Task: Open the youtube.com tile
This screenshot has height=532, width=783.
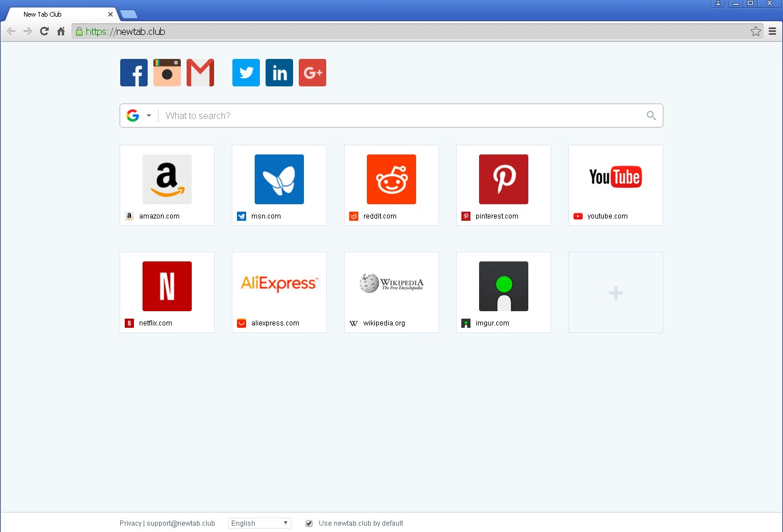Action: 615,185
